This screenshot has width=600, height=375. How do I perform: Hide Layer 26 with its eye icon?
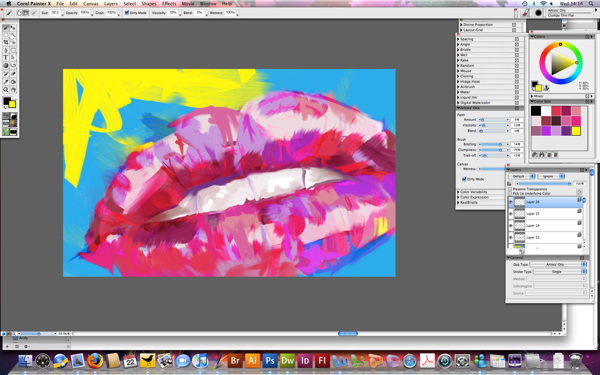point(511,202)
